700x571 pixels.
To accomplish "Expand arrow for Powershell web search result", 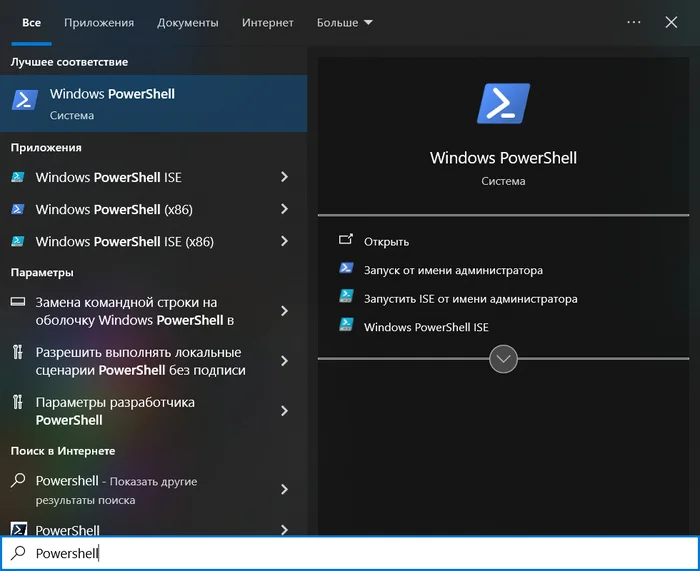I will click(x=284, y=489).
